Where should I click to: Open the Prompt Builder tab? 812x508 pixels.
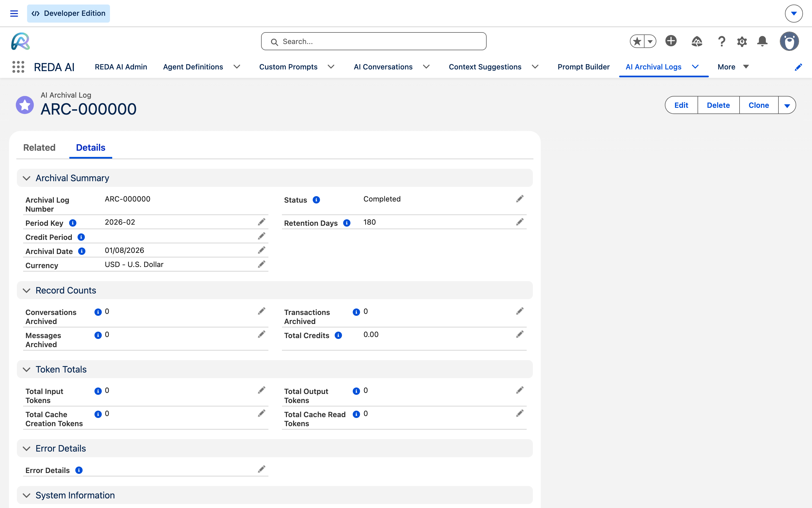coord(584,67)
